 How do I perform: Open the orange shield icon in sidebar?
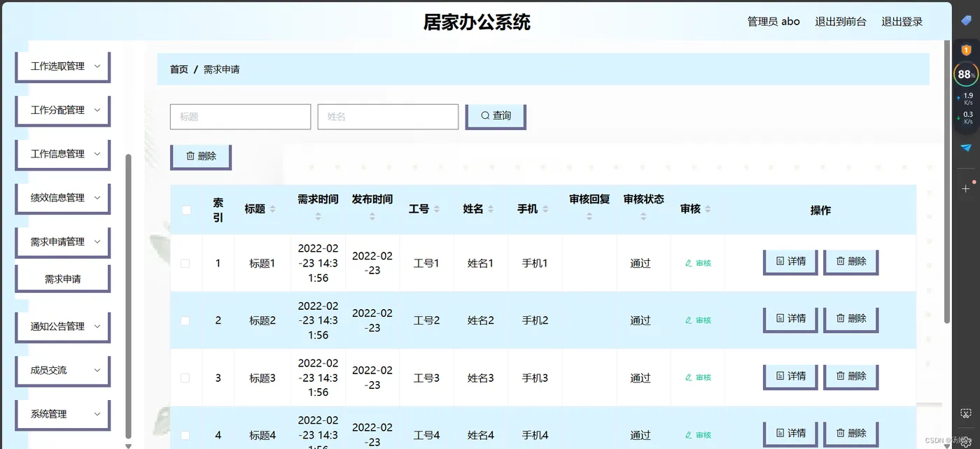click(966, 50)
